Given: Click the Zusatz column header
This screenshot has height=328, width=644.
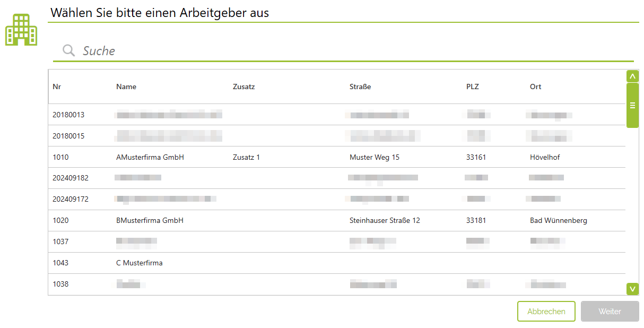Looking at the screenshot, I should click(243, 87).
